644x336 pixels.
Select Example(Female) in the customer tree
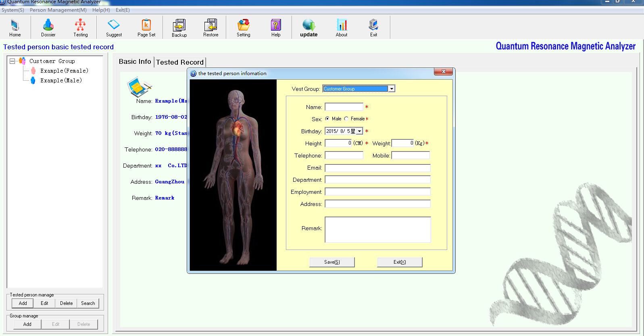[x=64, y=71]
